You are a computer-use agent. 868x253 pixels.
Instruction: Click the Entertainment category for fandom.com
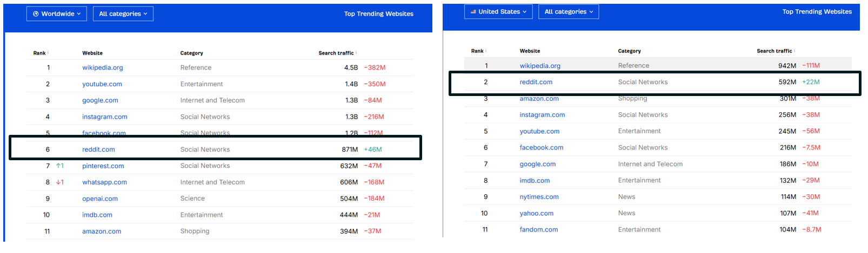point(639,229)
